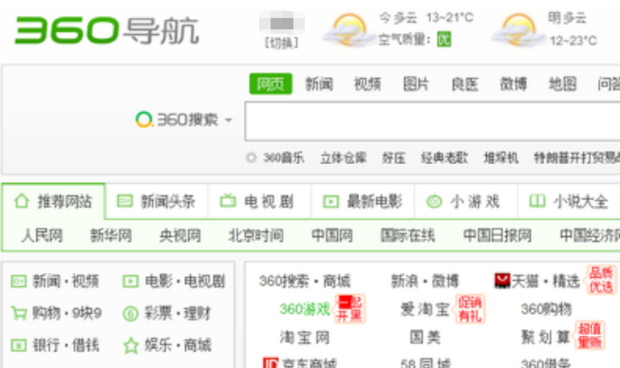Click the 品质优选 badge
The height and width of the screenshot is (368, 620).
click(601, 279)
